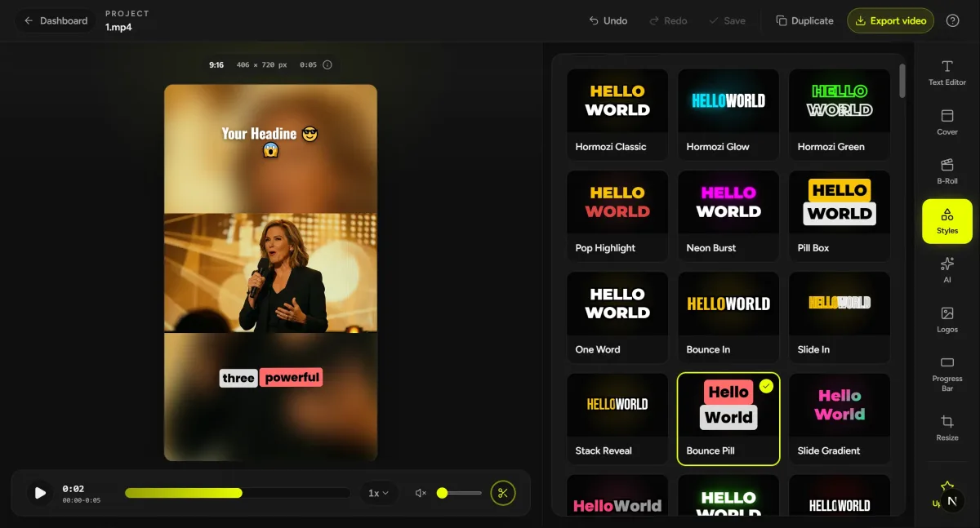The height and width of the screenshot is (528, 980).
Task: Open the AI tools panel
Action: (947, 270)
